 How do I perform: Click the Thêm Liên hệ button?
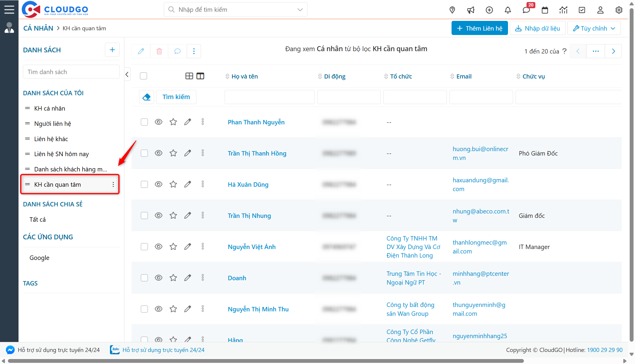(479, 28)
